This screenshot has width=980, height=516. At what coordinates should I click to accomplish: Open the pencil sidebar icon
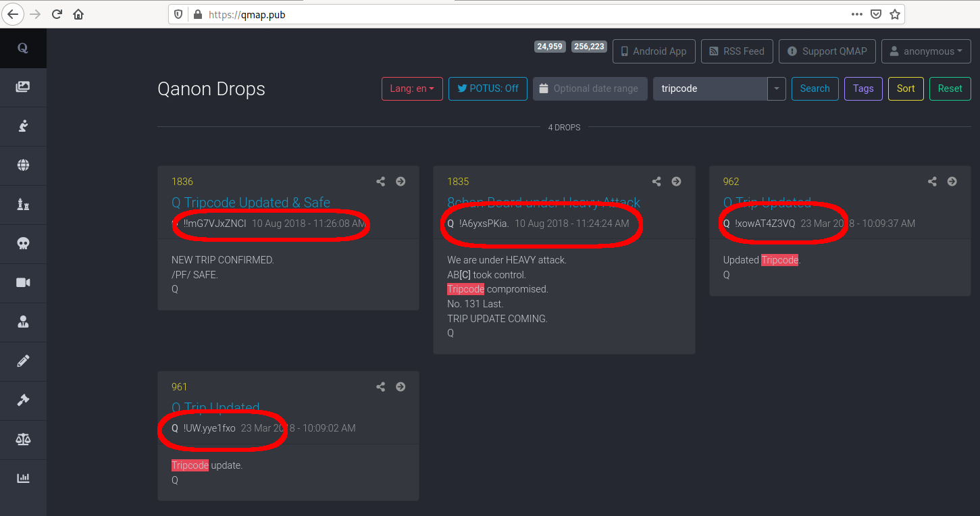click(23, 361)
